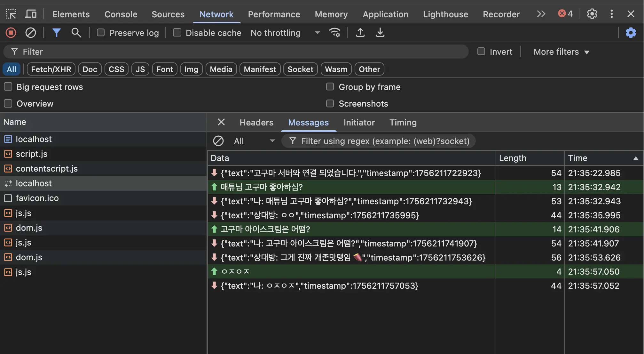This screenshot has height=354, width=644.
Task: Export HAR file download icon
Action: point(380,33)
